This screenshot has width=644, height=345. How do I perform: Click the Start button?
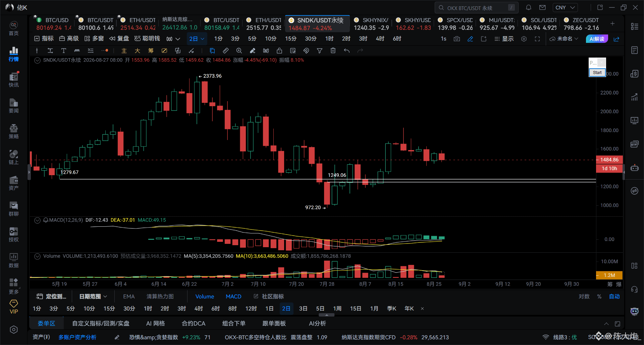coord(597,72)
